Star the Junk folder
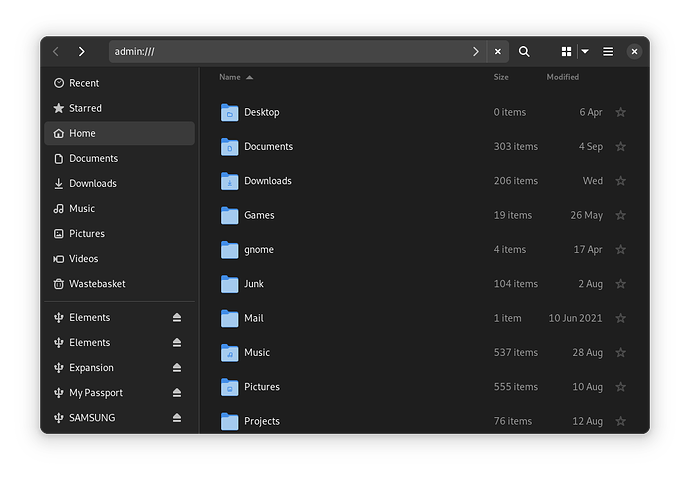The height and width of the screenshot is (478, 690). coord(620,284)
